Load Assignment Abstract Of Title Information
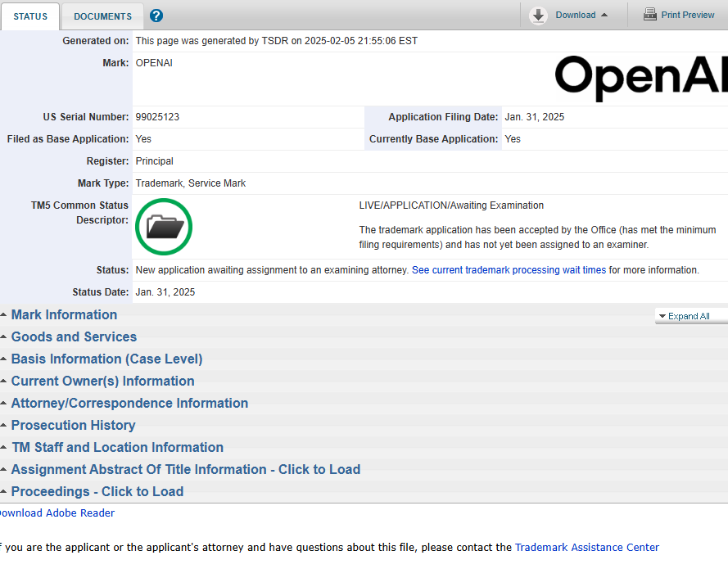728x578 pixels. [185, 470]
